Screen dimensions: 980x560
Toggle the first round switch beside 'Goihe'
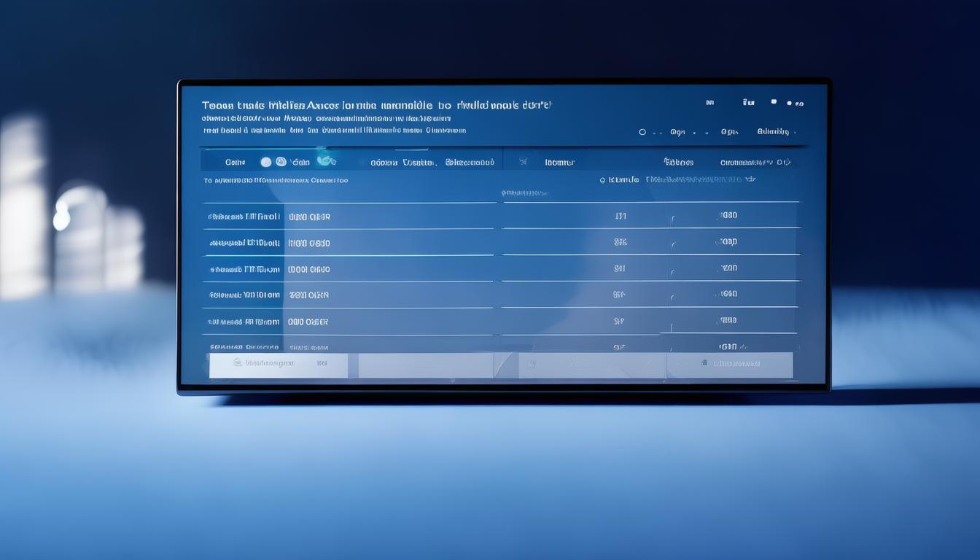click(265, 162)
